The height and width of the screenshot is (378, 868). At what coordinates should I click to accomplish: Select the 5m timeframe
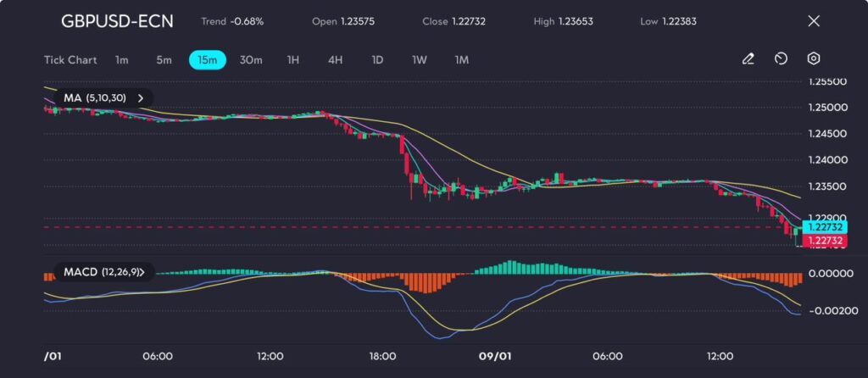pyautogui.click(x=164, y=60)
